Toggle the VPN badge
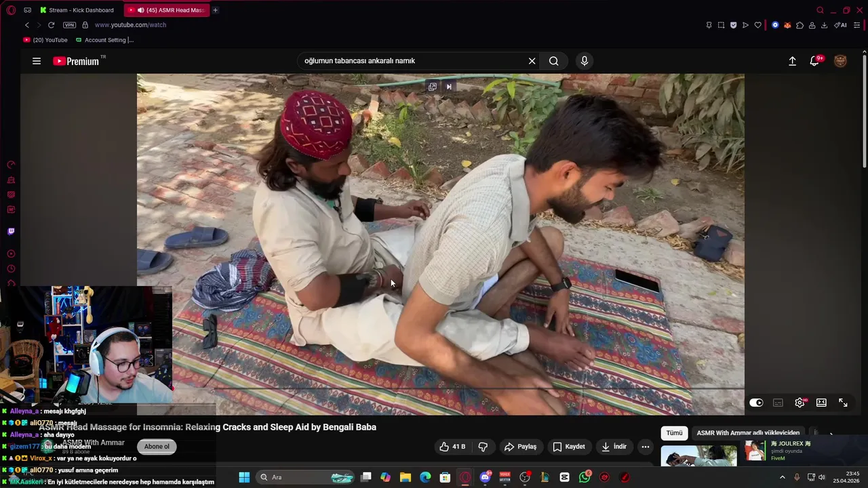The width and height of the screenshot is (868, 488). coord(69,25)
